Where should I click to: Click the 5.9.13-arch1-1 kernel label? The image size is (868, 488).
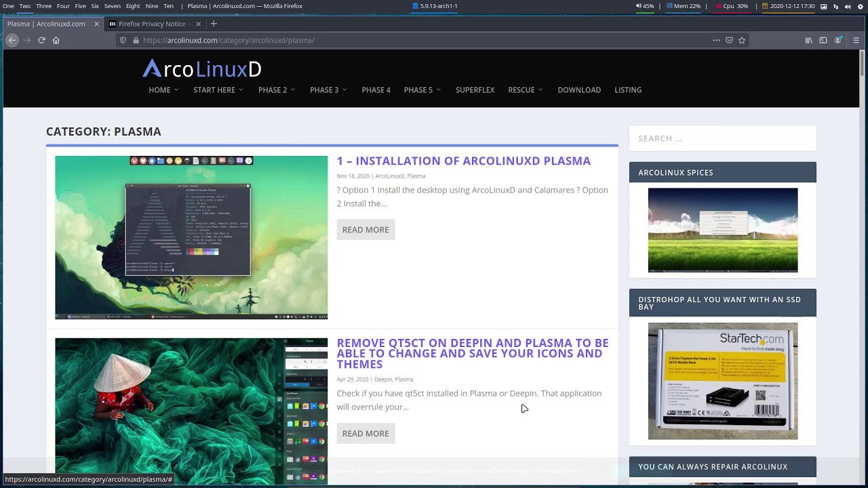click(435, 6)
